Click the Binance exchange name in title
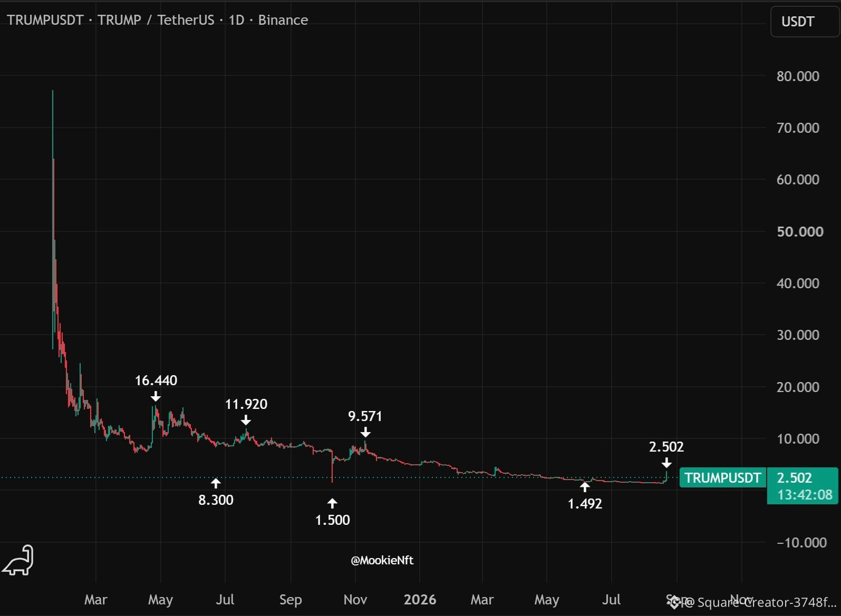The height and width of the screenshot is (616, 841). tap(283, 20)
